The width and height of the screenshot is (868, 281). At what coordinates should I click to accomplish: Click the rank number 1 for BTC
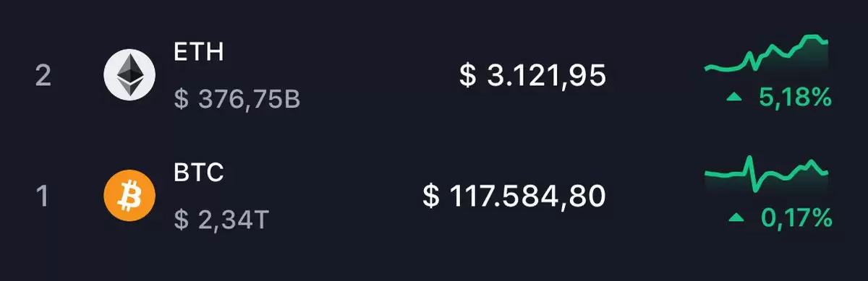click(43, 196)
